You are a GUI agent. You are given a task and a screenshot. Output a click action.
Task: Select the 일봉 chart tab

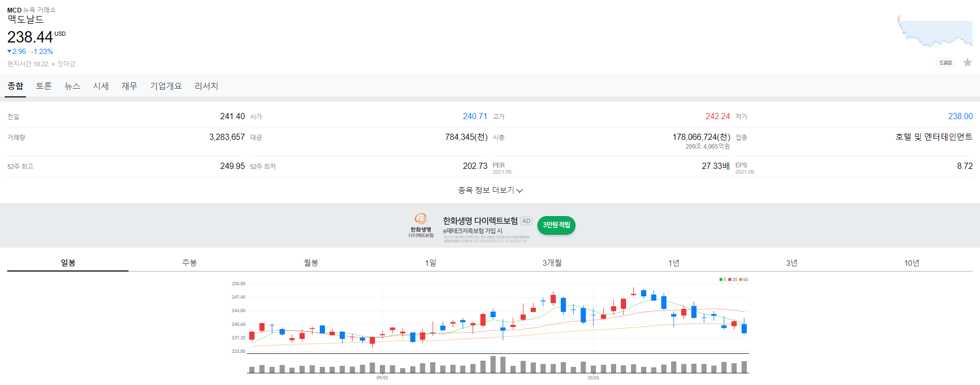click(x=68, y=263)
